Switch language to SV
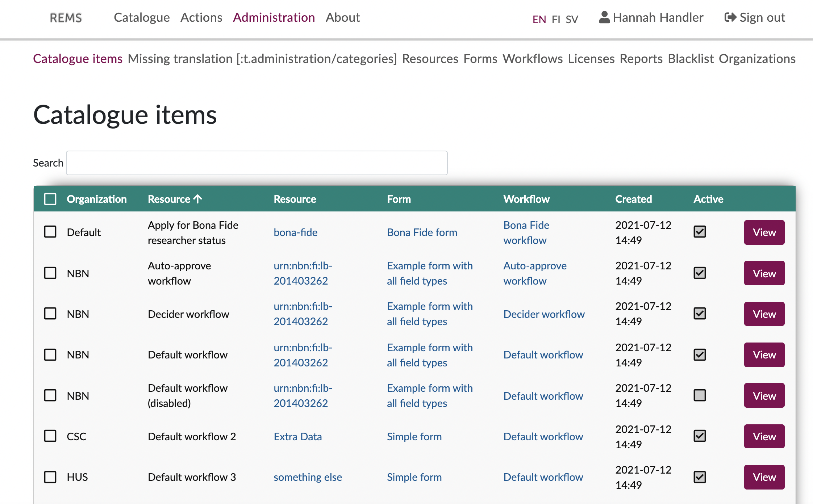Image resolution: width=813 pixels, height=504 pixels. pos(572,19)
